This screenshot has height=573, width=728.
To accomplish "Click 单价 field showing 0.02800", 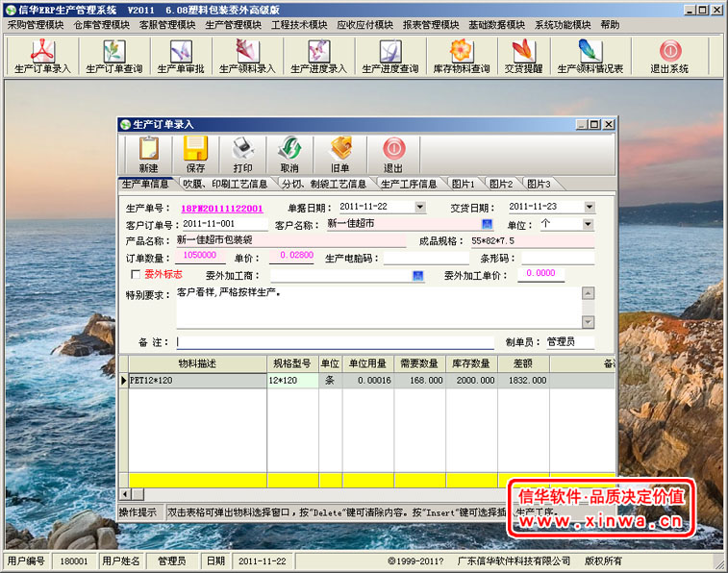I will pos(291,256).
